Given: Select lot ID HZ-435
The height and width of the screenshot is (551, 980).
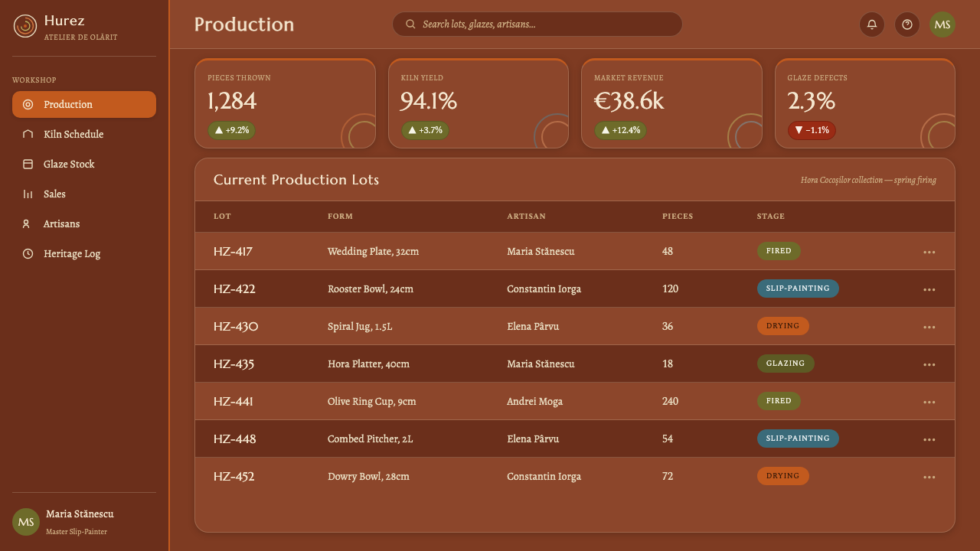Looking at the screenshot, I should pos(234,364).
